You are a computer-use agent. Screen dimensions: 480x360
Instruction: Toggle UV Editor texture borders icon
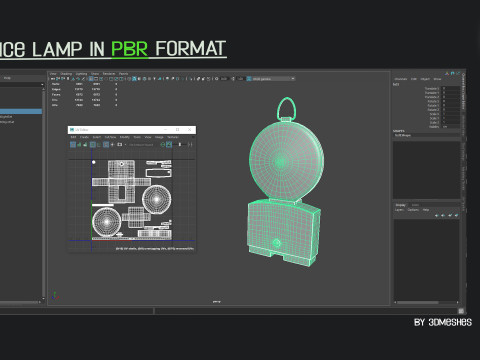(93, 145)
